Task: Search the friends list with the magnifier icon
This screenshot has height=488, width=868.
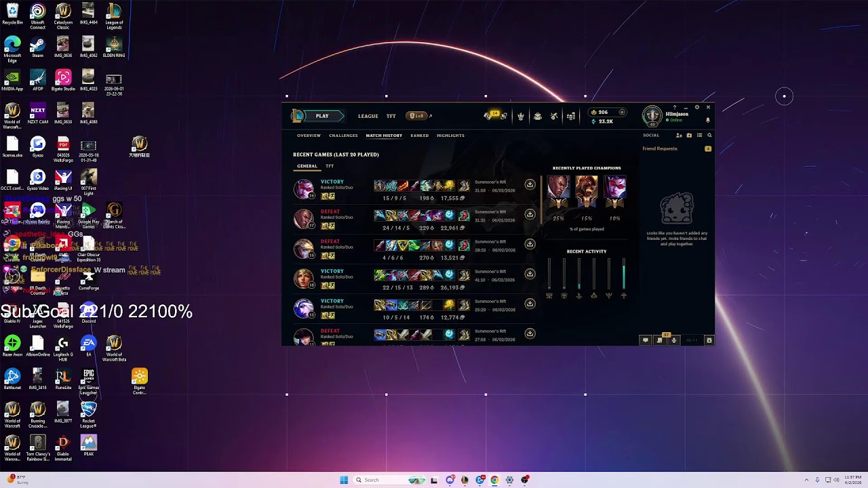Action: [709, 136]
